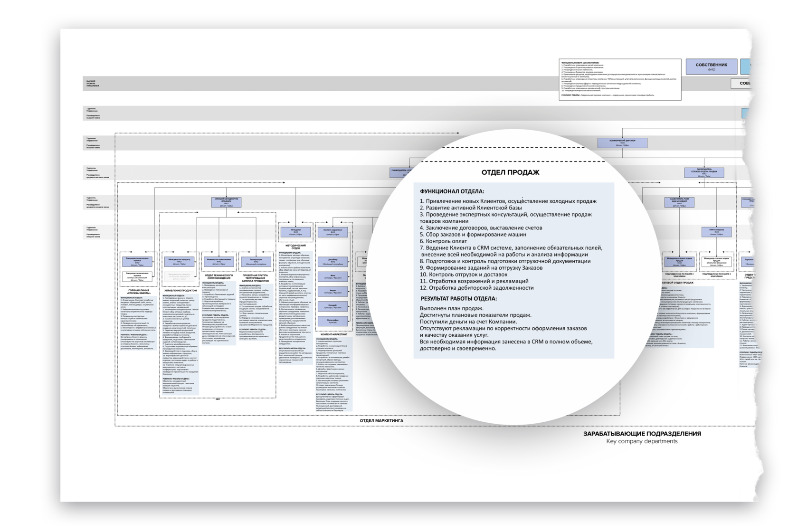Screen dimensions: 798x532
Task: Select the Старший менеджер по продукту box
Action: coord(226,202)
